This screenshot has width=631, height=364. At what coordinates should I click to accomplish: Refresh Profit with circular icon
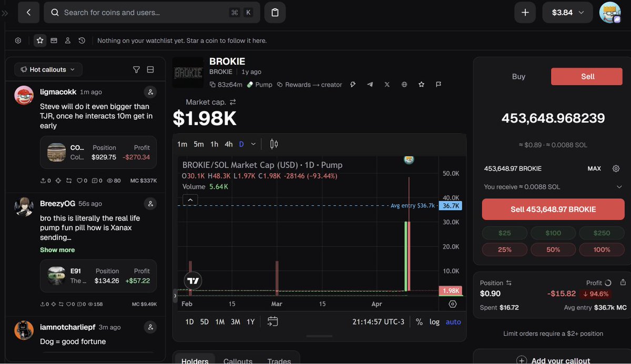click(x=608, y=283)
